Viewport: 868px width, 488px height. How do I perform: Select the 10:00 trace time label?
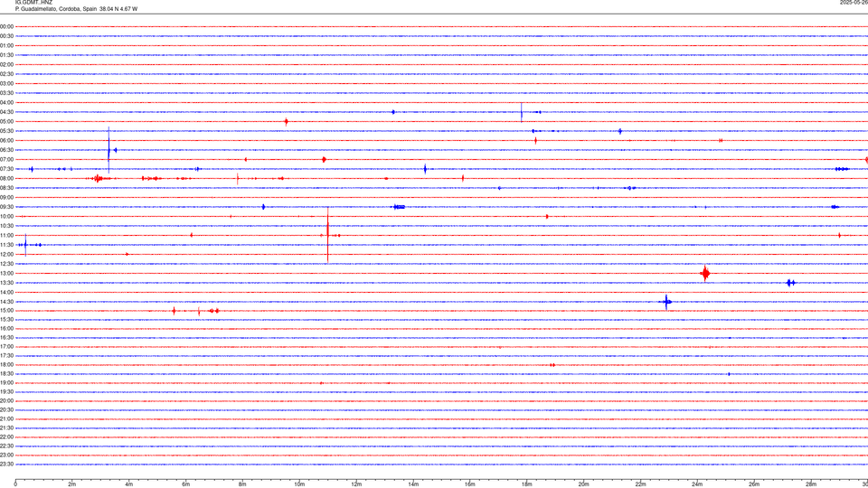click(6, 216)
